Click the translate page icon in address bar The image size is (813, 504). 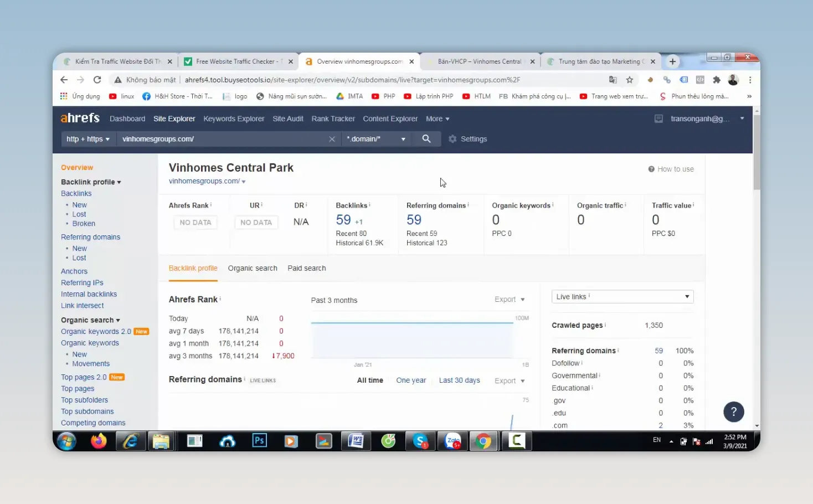[613, 80]
